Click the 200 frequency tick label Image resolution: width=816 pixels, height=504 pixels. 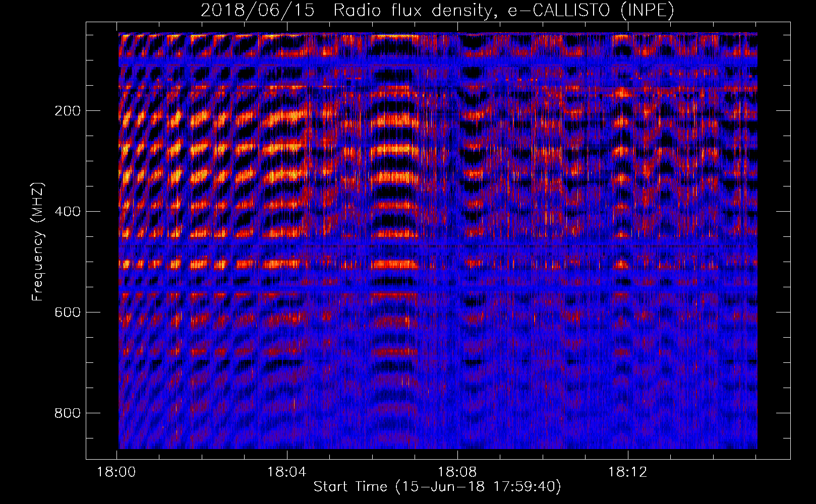pos(68,111)
